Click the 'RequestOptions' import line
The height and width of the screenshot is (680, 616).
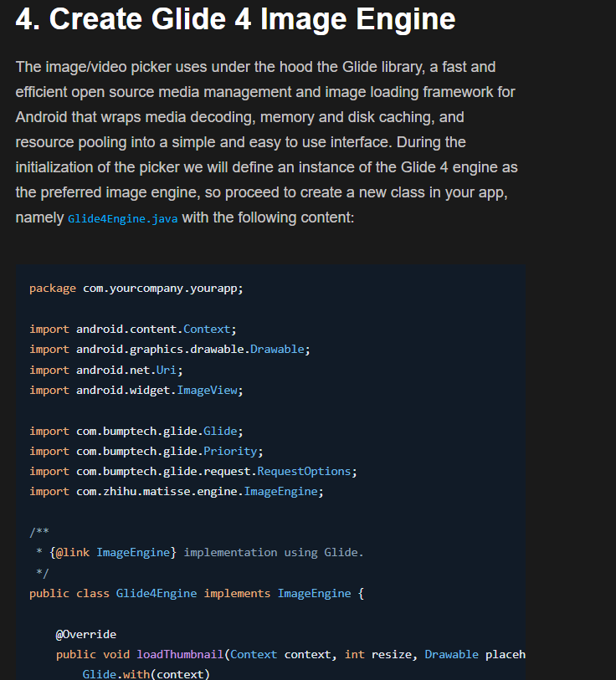tap(193, 472)
